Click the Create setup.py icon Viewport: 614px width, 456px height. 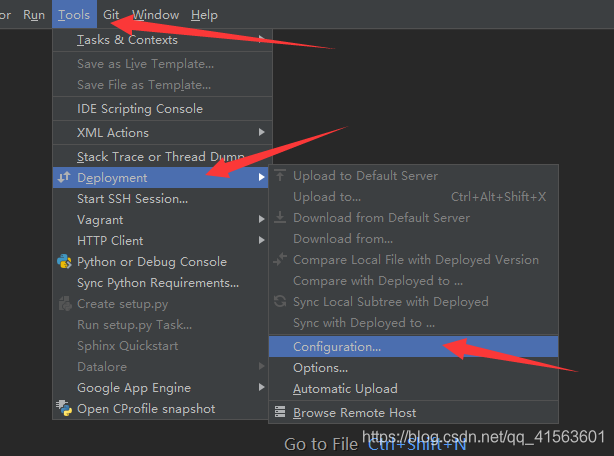point(65,304)
